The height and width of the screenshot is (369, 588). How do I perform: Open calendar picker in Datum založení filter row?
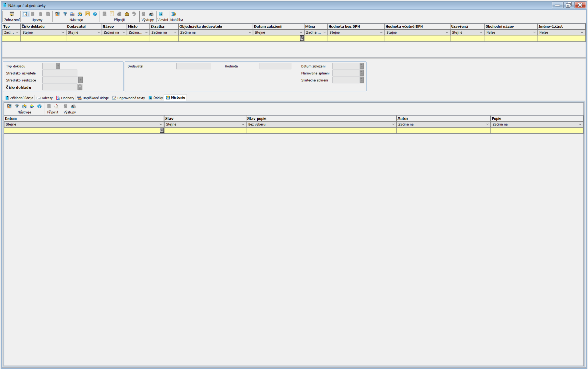point(302,39)
